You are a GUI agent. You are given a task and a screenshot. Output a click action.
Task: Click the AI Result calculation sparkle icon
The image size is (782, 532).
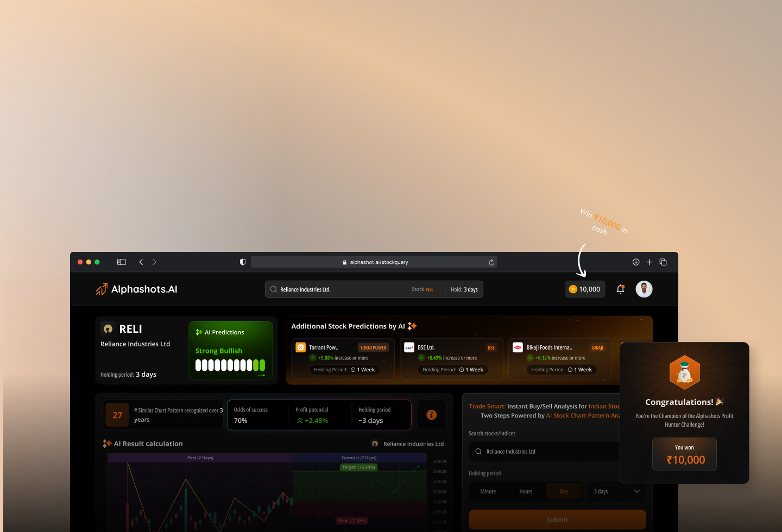coord(107,444)
